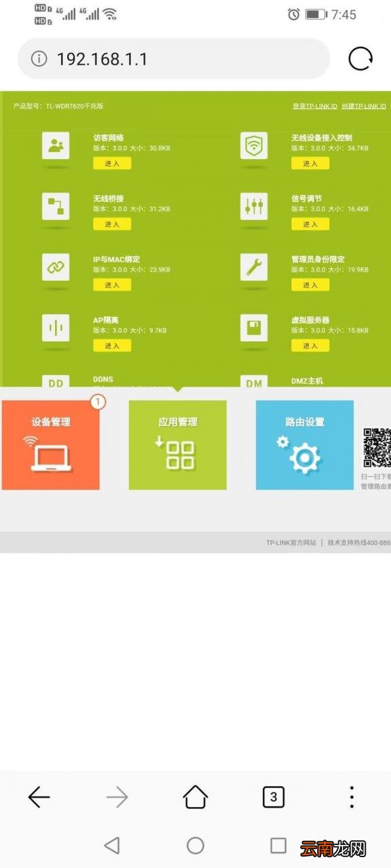This screenshot has width=391, height=868.
Task: Click 进入 under 信号调节
Action: [x=310, y=224]
